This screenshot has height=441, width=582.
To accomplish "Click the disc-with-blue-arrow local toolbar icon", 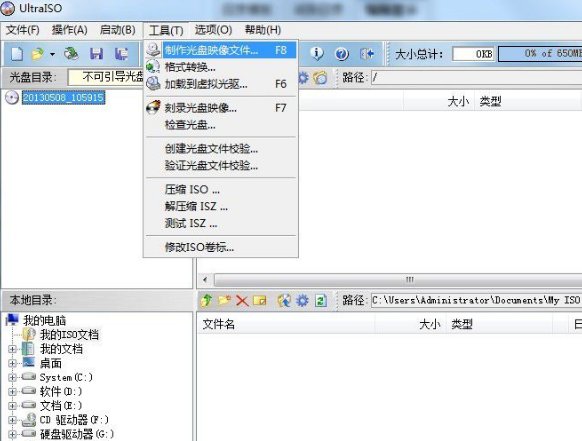I will coord(284,300).
